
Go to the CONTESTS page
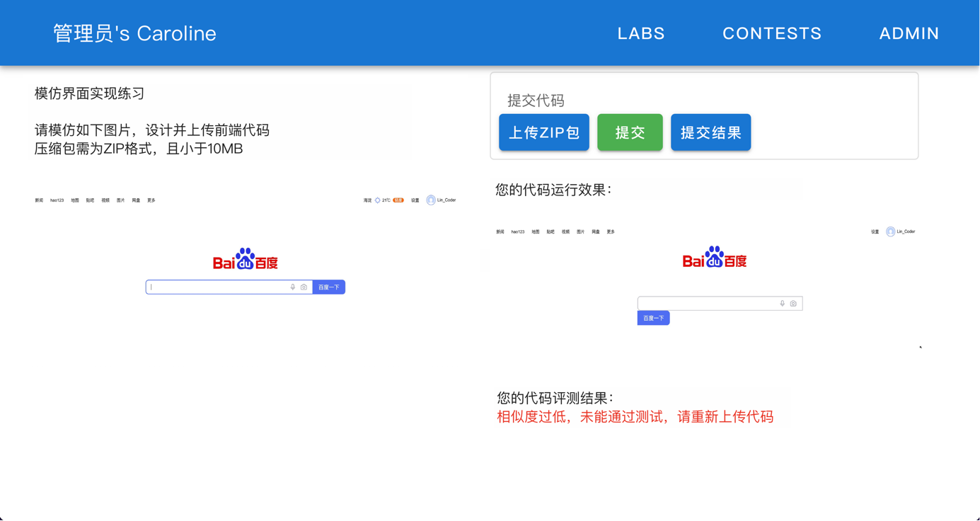point(772,33)
